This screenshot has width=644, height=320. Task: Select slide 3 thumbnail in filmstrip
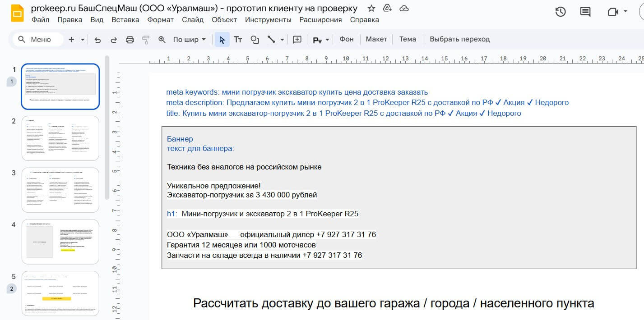60,190
